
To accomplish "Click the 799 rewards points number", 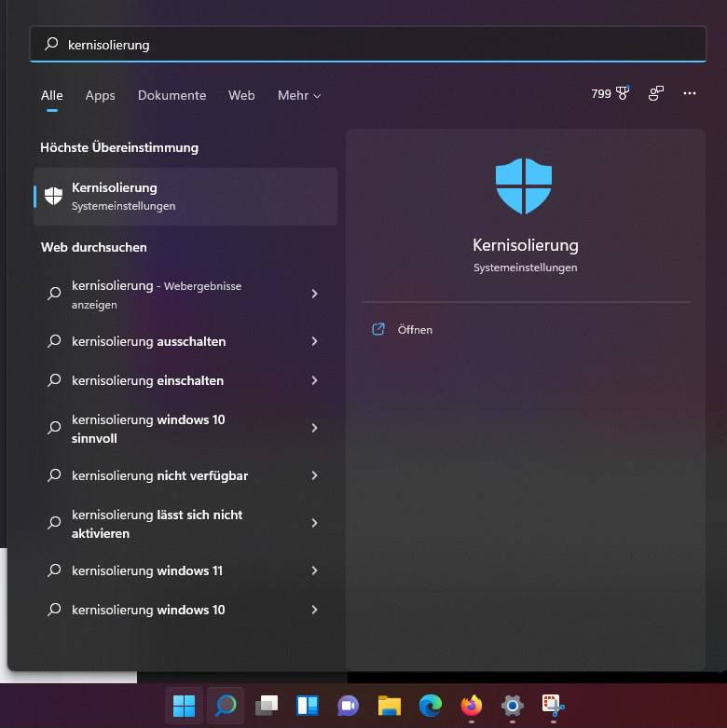I will tap(601, 94).
